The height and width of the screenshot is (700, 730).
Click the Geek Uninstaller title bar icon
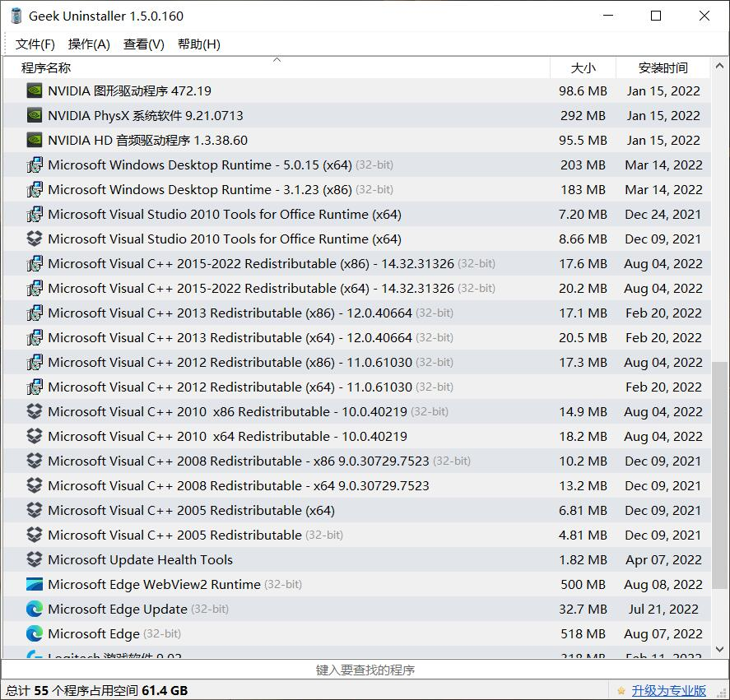(16, 16)
